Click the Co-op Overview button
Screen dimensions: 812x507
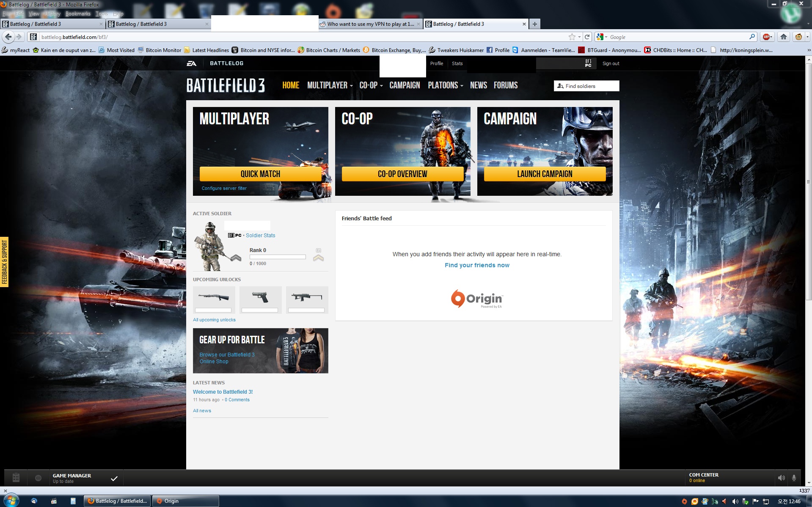pos(402,174)
